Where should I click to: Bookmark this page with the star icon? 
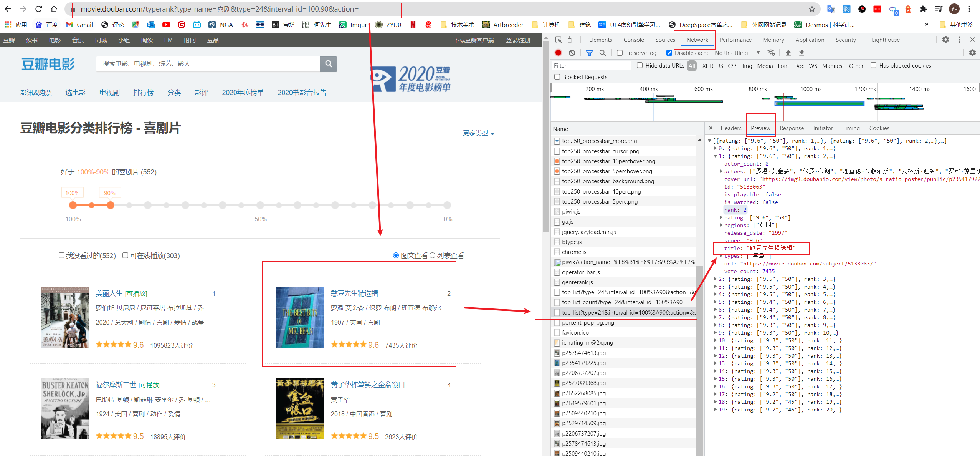(811, 9)
